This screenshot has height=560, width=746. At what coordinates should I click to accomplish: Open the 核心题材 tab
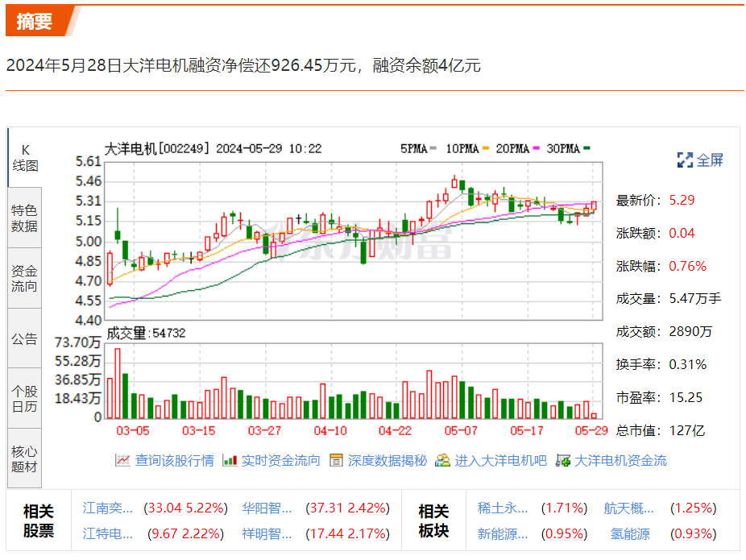coord(25,458)
